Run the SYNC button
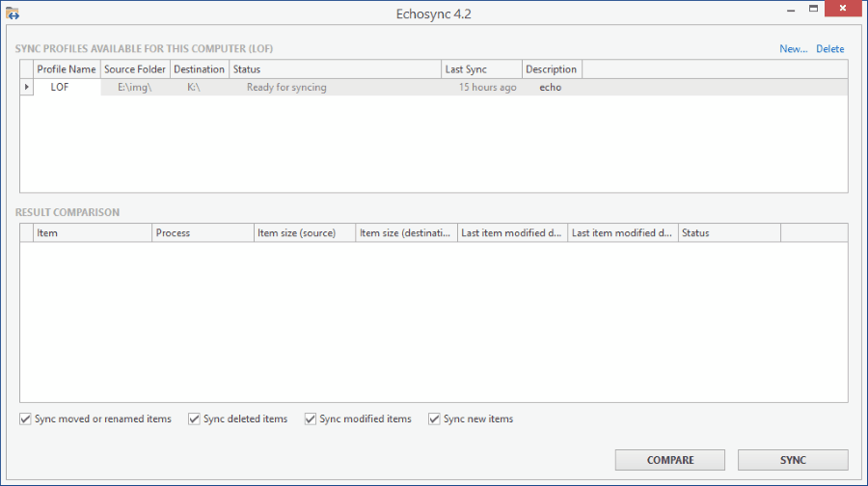Viewport: 868px width, 486px height. click(x=793, y=460)
